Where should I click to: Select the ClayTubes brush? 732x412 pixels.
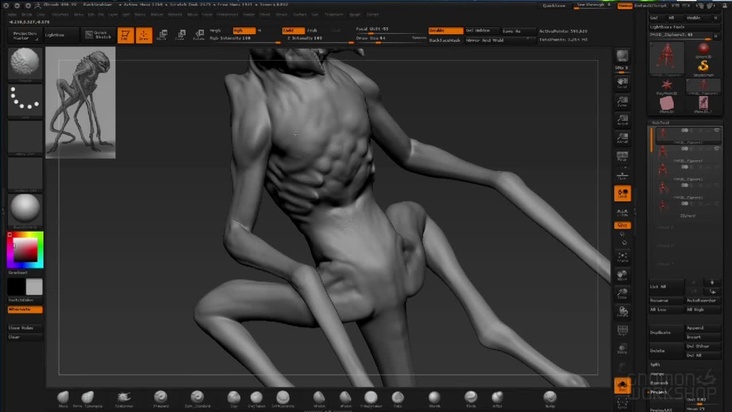(256, 398)
